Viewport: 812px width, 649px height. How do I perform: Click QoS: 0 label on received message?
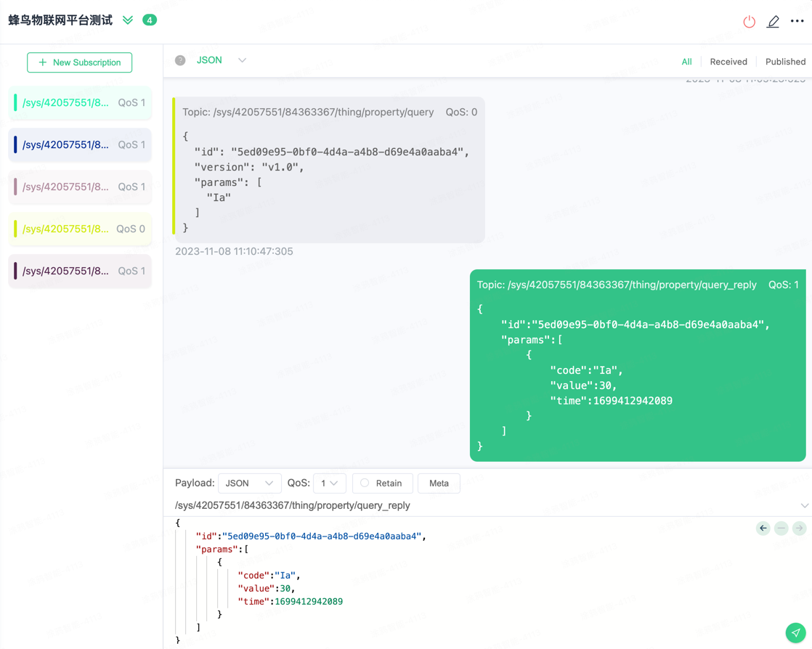pyautogui.click(x=461, y=113)
